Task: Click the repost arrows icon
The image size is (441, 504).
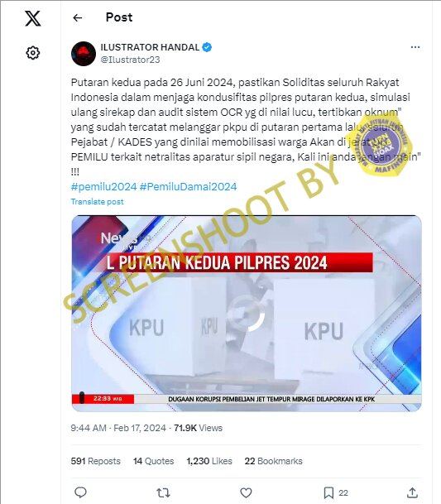Action: point(163,492)
